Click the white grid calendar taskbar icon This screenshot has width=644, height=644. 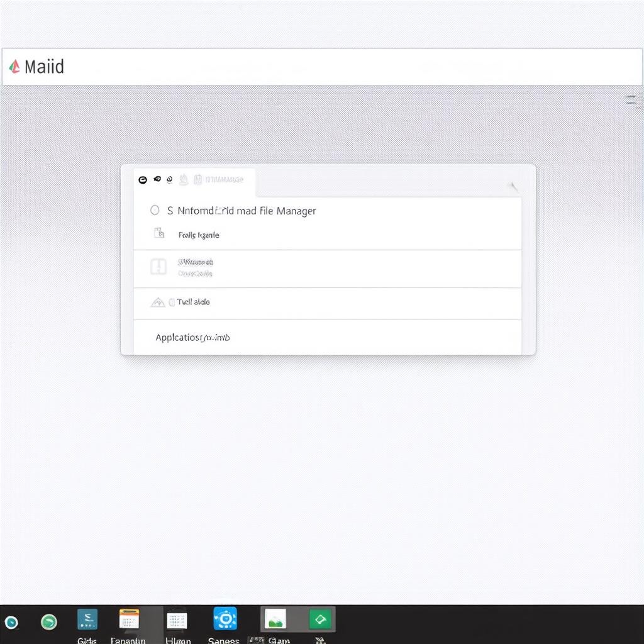pyautogui.click(x=177, y=620)
